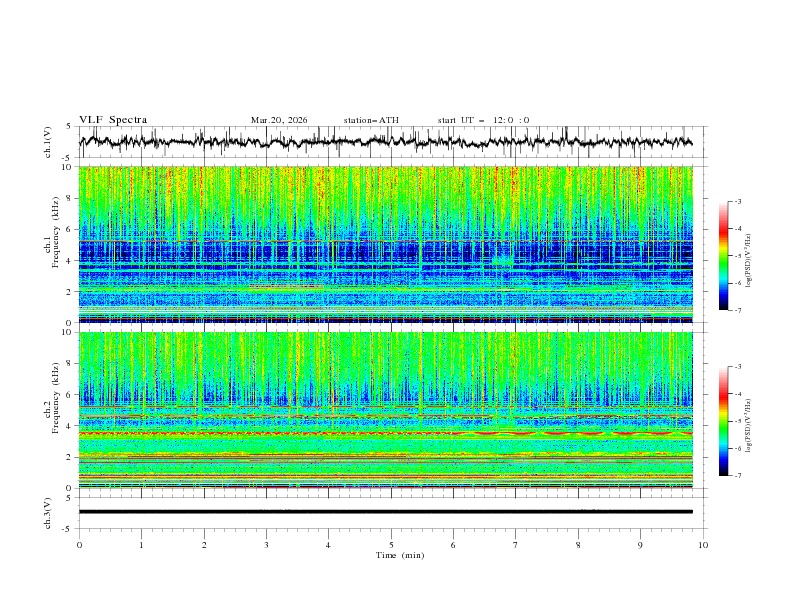
Task: Click the ch.1 PSD color scale bar
Action: [723, 256]
